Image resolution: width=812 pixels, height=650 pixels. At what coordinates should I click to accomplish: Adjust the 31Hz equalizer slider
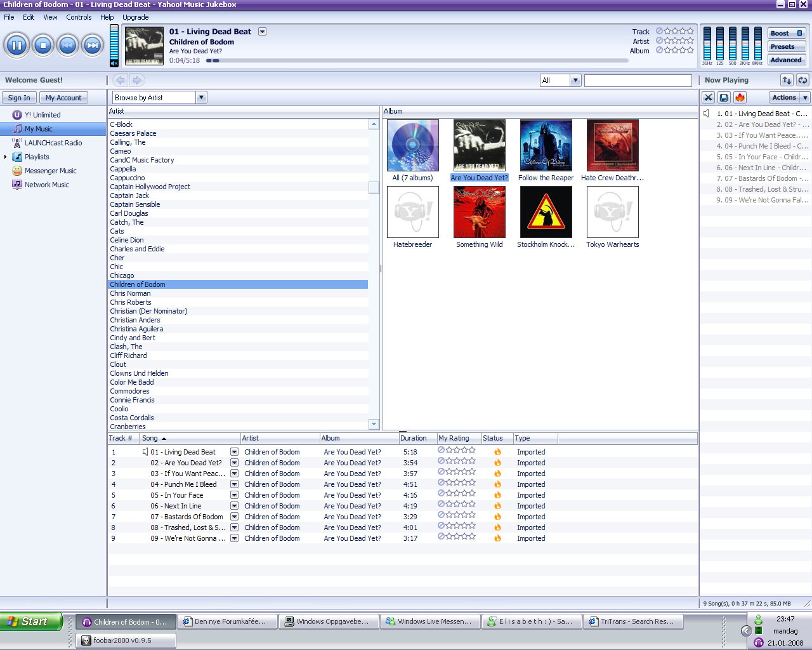point(707,43)
